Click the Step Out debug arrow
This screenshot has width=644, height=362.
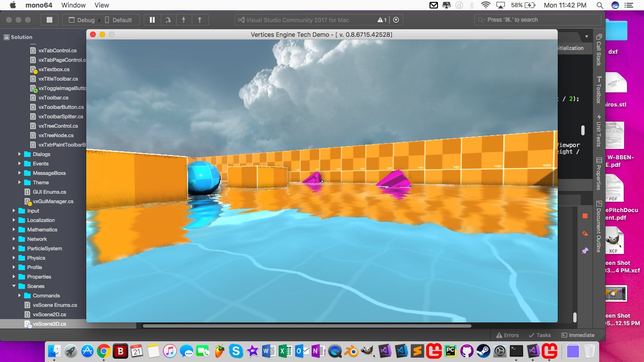point(199,20)
